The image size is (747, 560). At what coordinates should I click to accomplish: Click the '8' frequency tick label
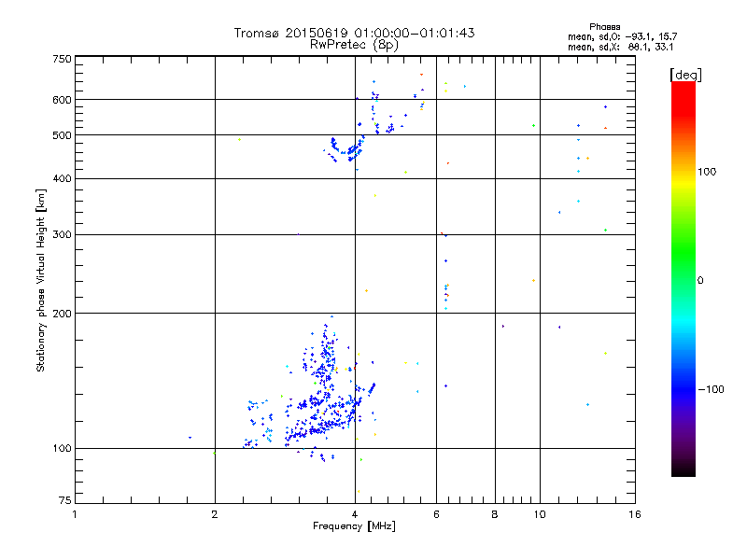pos(495,514)
